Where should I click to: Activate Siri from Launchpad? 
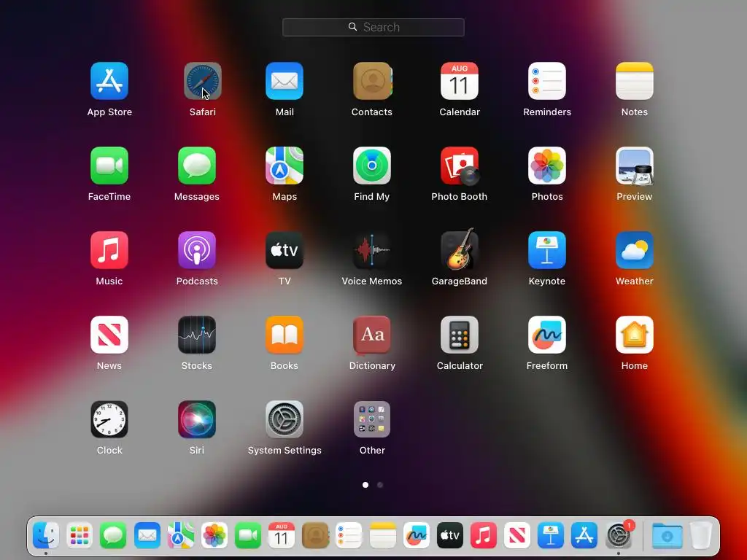tap(197, 419)
